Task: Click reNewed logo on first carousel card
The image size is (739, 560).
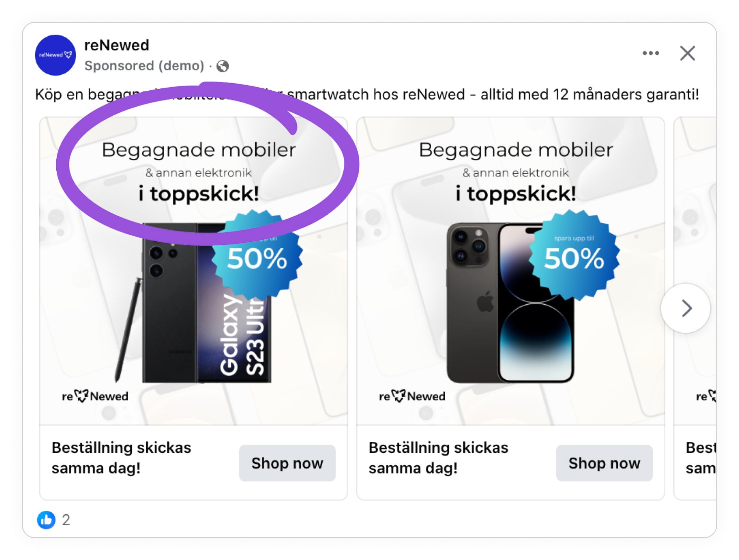Action: (x=95, y=396)
